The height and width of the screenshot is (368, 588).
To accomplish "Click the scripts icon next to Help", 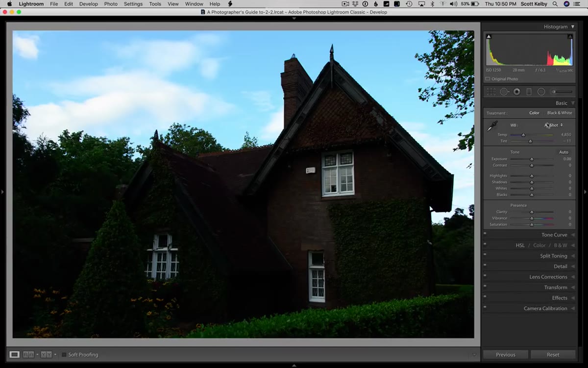I will point(230,4).
